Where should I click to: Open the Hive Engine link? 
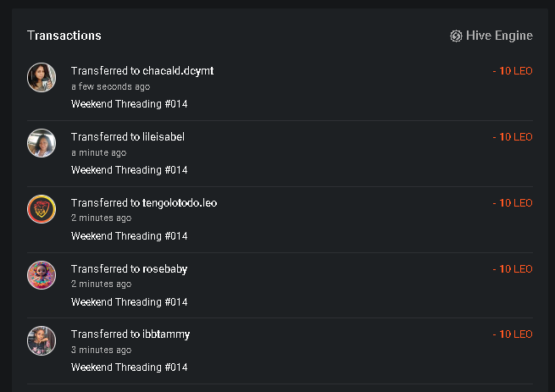[x=491, y=36]
